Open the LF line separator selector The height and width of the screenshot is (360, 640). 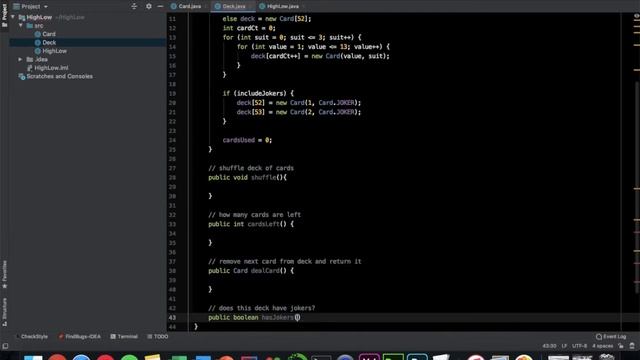tap(564, 346)
